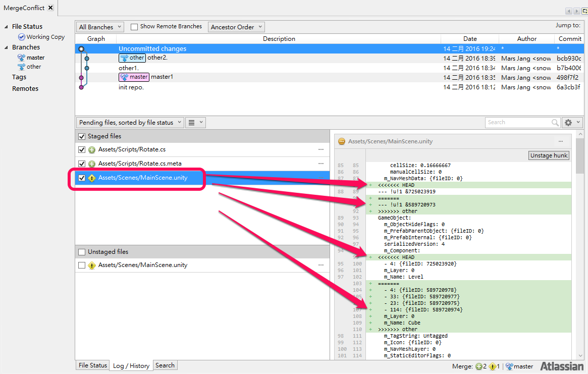The image size is (588, 374).
Task: Click the magnifier icon in the search box
Action: [x=556, y=122]
